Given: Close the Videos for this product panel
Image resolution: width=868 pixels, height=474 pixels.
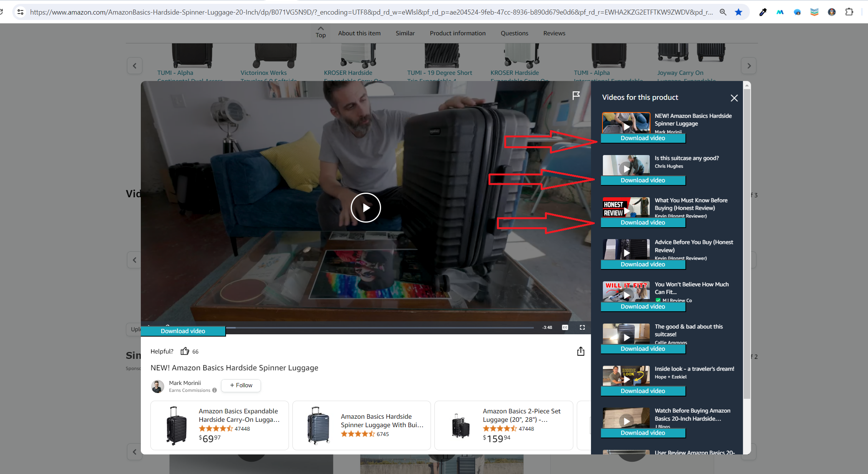Looking at the screenshot, I should (x=734, y=98).
